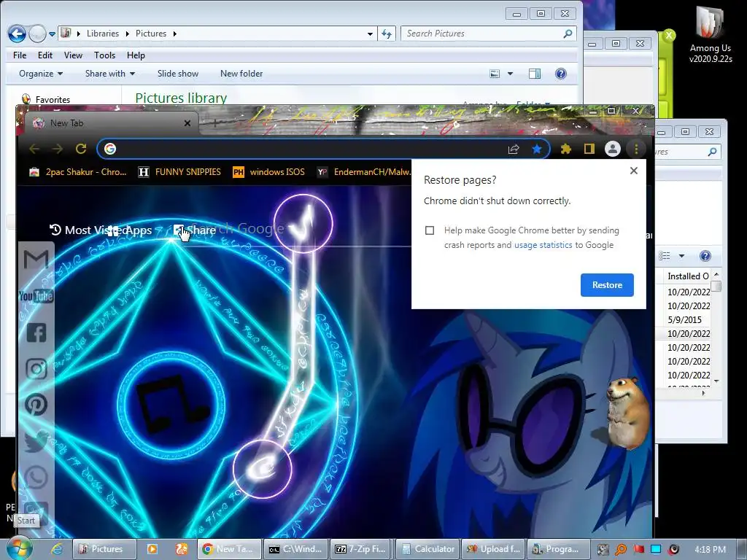Image resolution: width=747 pixels, height=560 pixels.
Task: Open Chrome profile avatar icon
Action: tap(613, 149)
